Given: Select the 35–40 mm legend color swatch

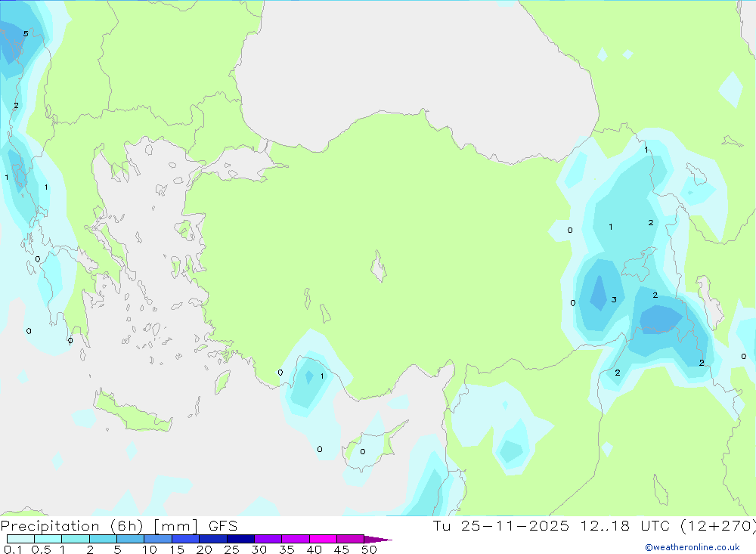Looking at the screenshot, I should (296, 539).
